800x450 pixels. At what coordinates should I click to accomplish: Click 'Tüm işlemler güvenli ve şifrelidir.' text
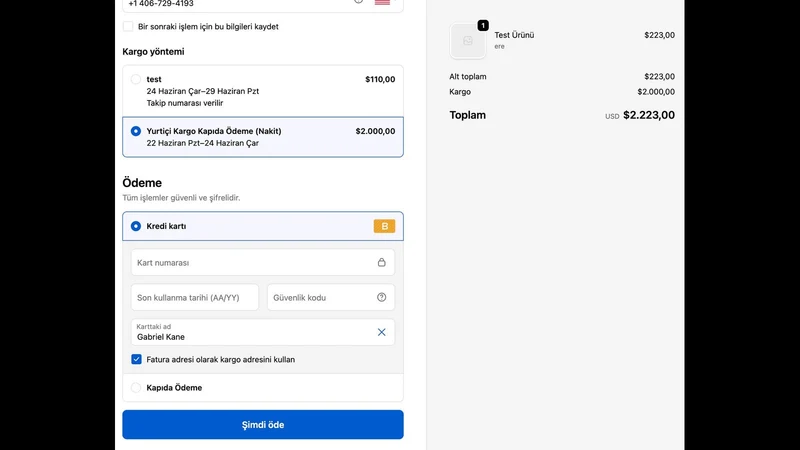coord(181,197)
